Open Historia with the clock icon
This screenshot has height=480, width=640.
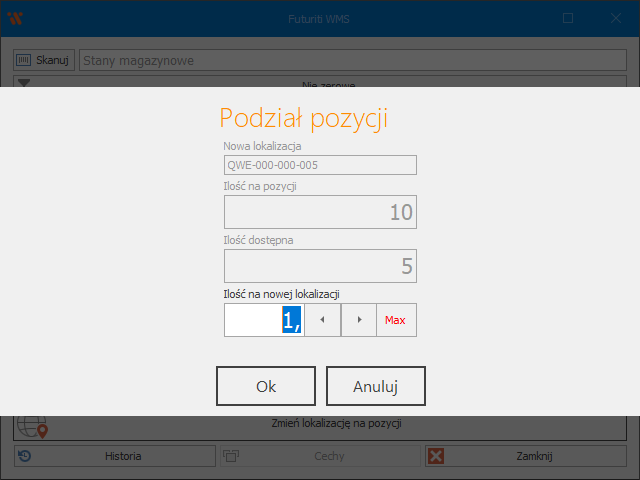click(x=115, y=456)
